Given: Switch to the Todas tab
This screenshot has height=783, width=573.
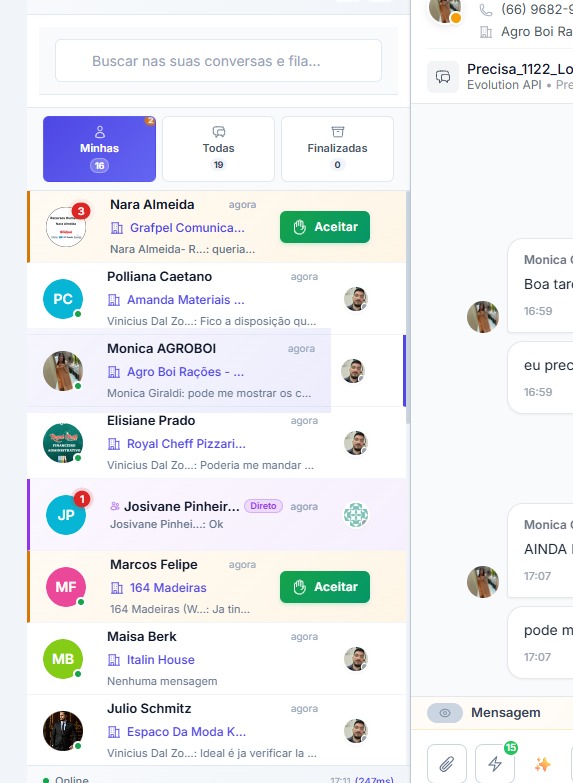Looking at the screenshot, I should (x=218, y=149).
